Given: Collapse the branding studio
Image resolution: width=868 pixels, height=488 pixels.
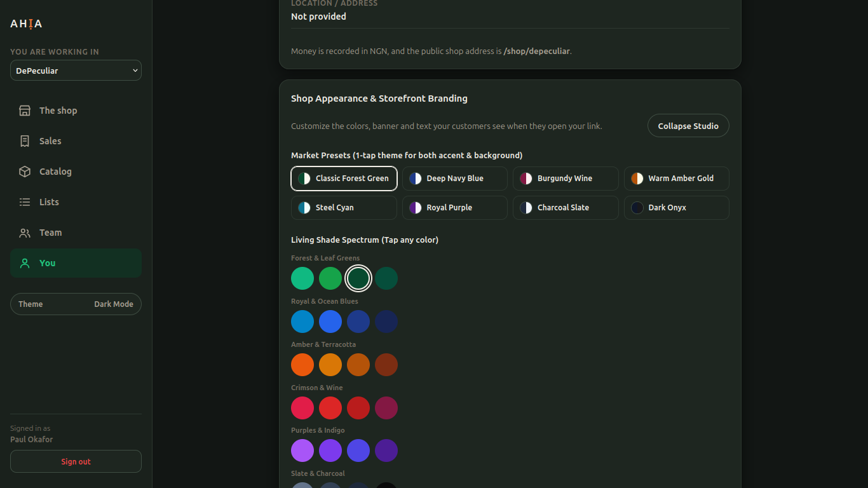Looking at the screenshot, I should 688,126.
